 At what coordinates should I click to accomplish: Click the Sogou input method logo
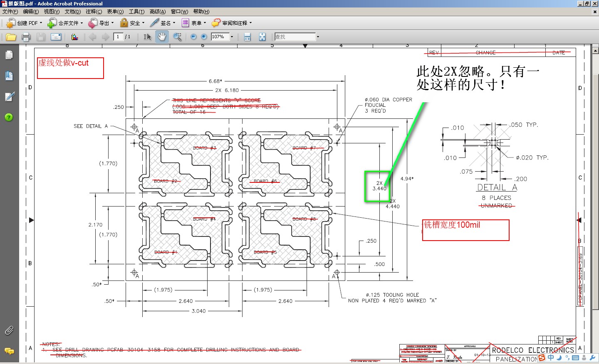(542, 358)
